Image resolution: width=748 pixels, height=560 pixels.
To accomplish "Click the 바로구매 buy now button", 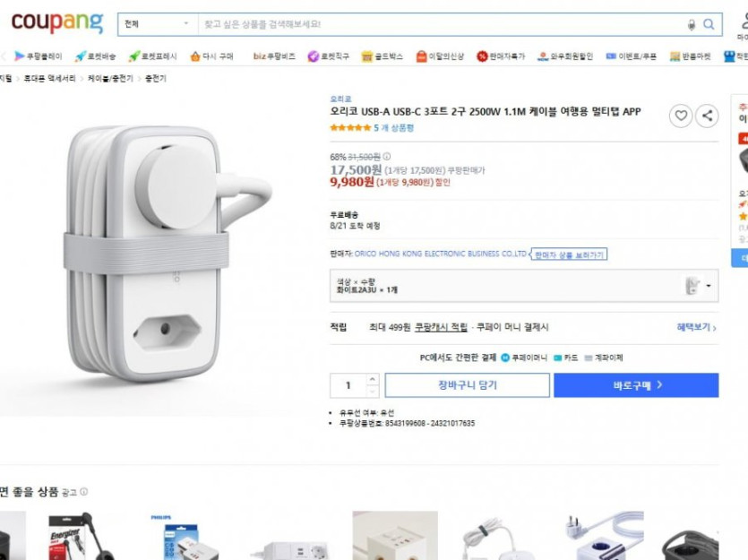I will tap(636, 385).
